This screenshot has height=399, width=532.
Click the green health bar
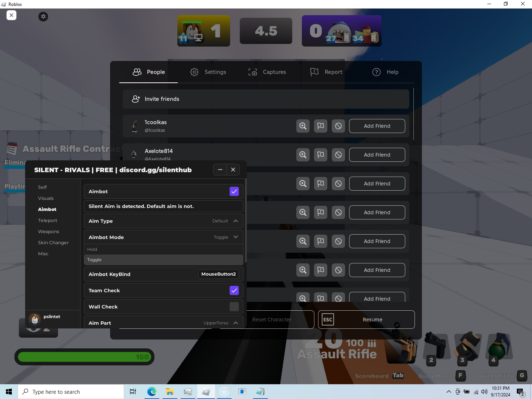84,357
